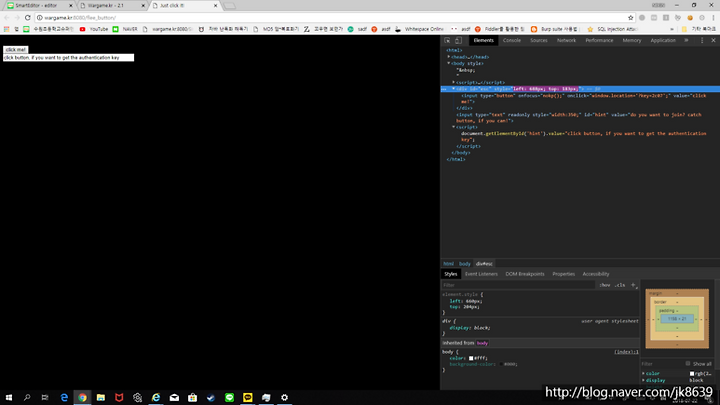Image resolution: width=720 pixels, height=405 pixels.
Task: Select the body breadcrumb
Action: pos(465,264)
